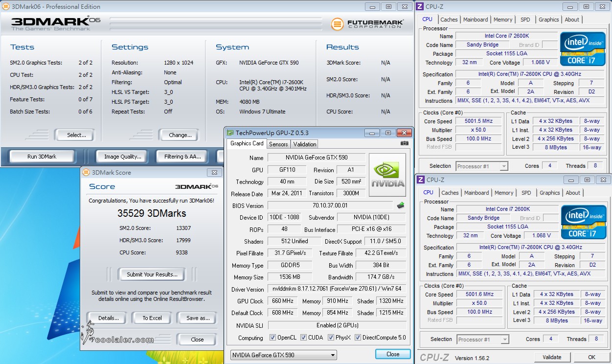Click the GPU-Z title bar icon
Screen dimensions: 612x364
coord(230,133)
